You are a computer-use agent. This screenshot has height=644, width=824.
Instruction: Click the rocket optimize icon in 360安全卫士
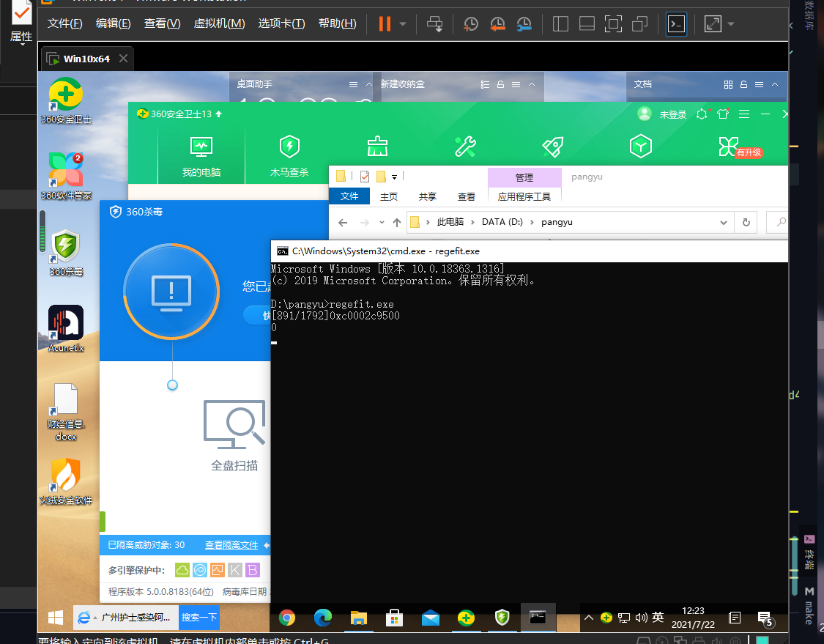(x=553, y=147)
